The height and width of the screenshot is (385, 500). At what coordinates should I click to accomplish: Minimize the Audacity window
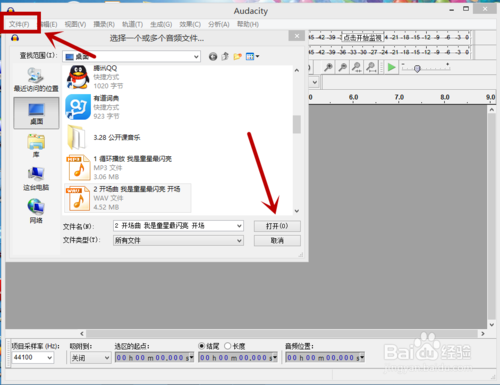pos(452,9)
